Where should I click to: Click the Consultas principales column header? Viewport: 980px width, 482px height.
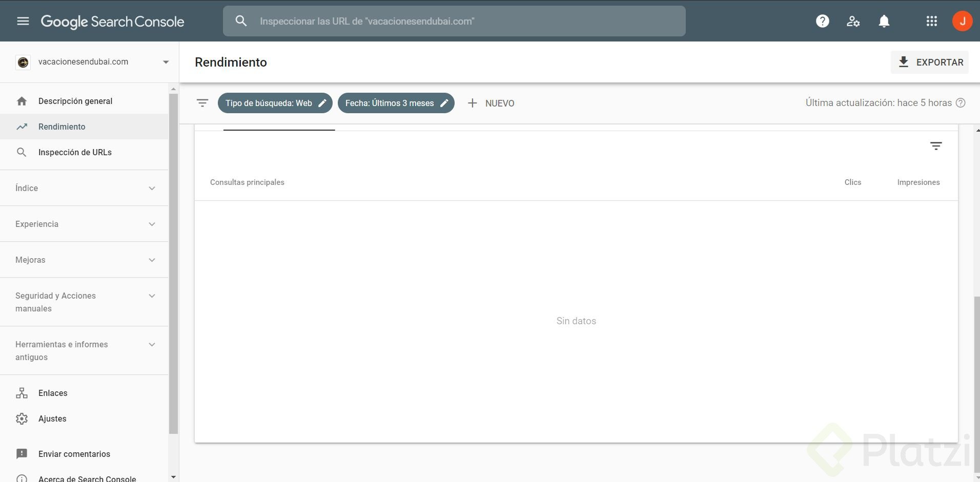click(x=247, y=182)
